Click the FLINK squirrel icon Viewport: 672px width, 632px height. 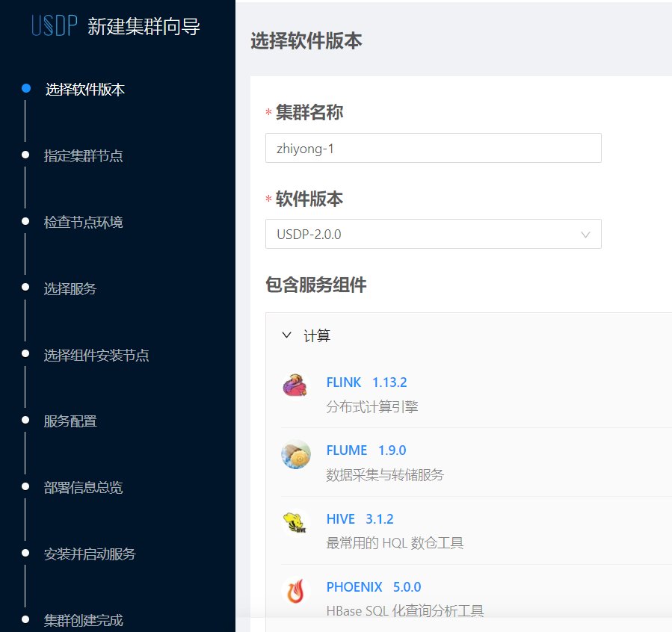pos(296,383)
